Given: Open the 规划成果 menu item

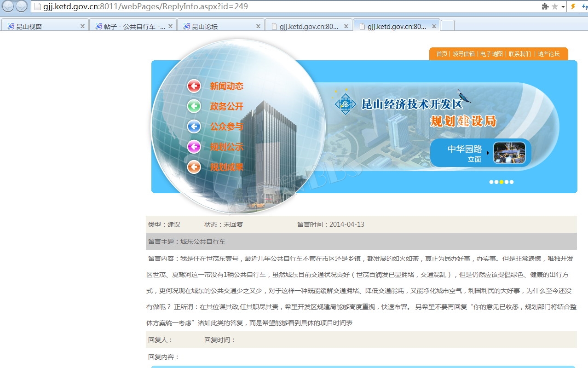Looking at the screenshot, I should click(x=226, y=167).
